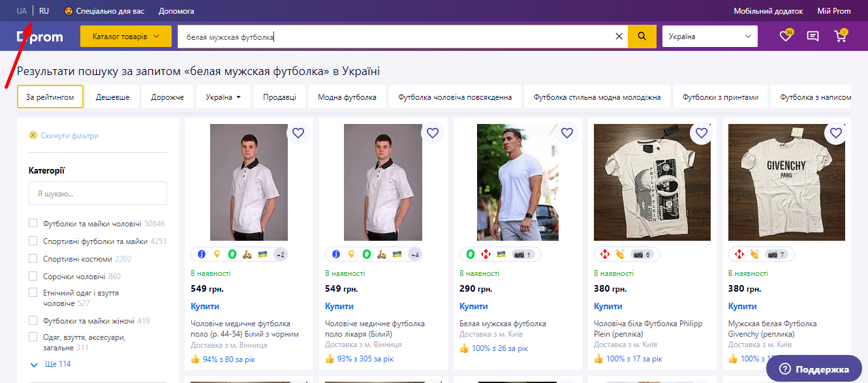Screen dimensions: 868x383
Task: Go to the Prom home page logo
Action: (x=40, y=37)
